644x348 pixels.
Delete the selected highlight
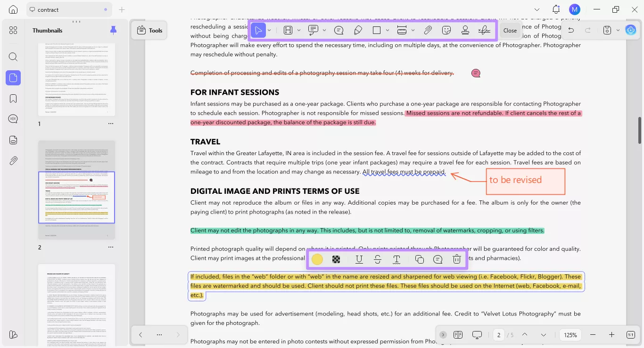click(x=456, y=259)
